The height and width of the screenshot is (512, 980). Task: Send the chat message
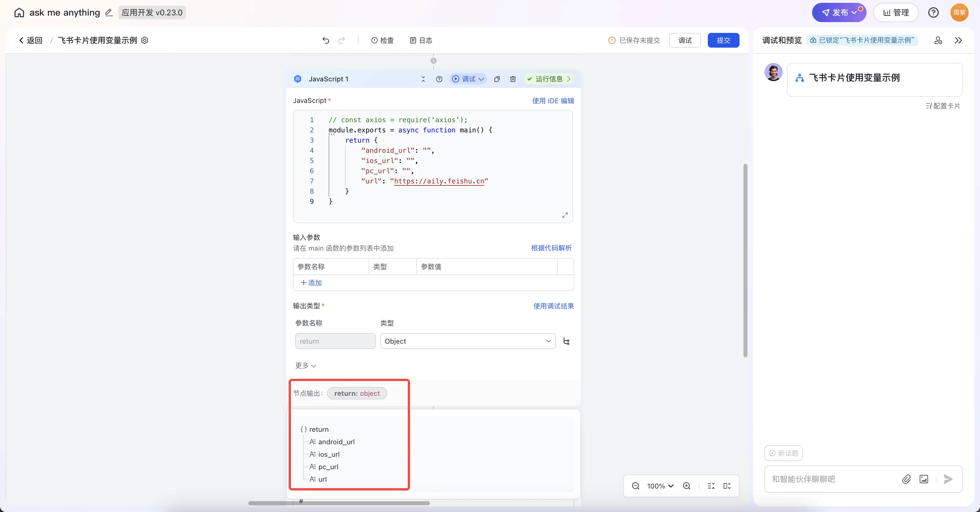pos(948,479)
